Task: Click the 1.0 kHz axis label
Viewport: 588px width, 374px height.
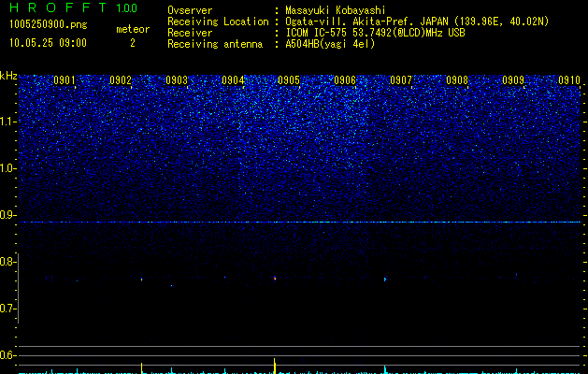Action: coord(7,168)
